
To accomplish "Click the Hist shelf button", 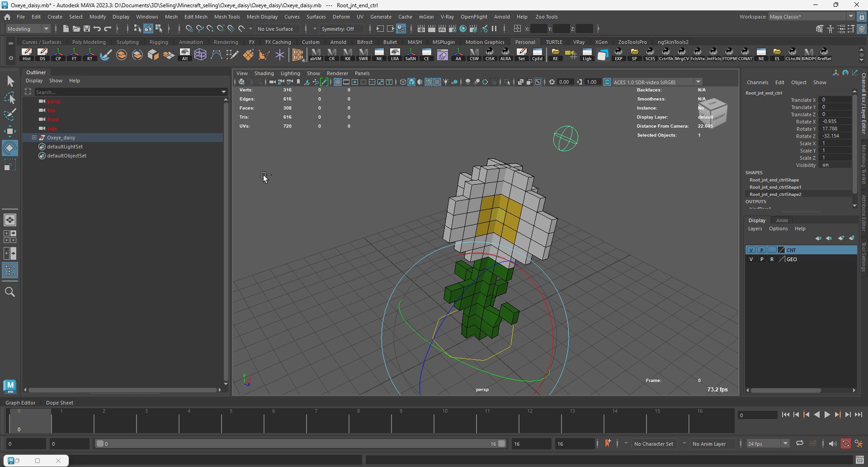I will (27, 54).
